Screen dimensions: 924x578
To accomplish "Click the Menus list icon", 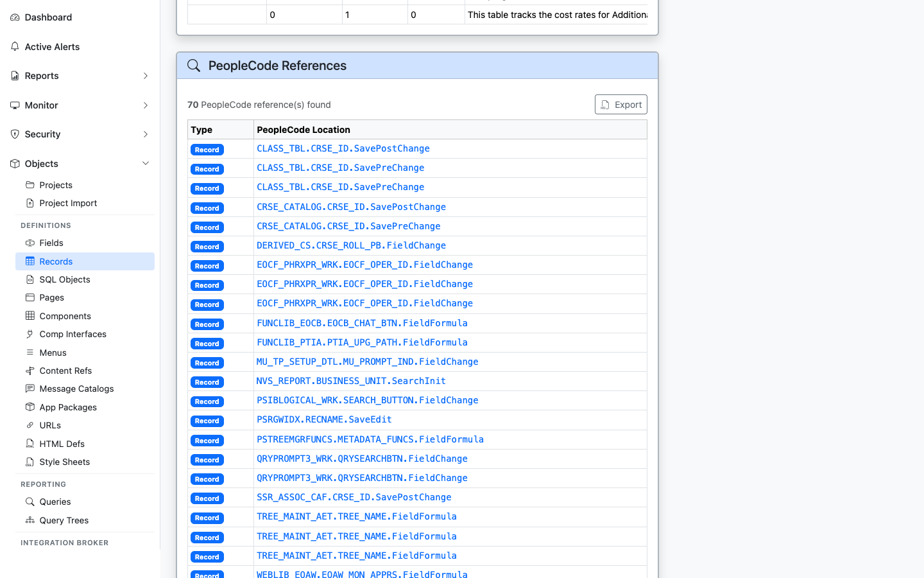I will [30, 353].
